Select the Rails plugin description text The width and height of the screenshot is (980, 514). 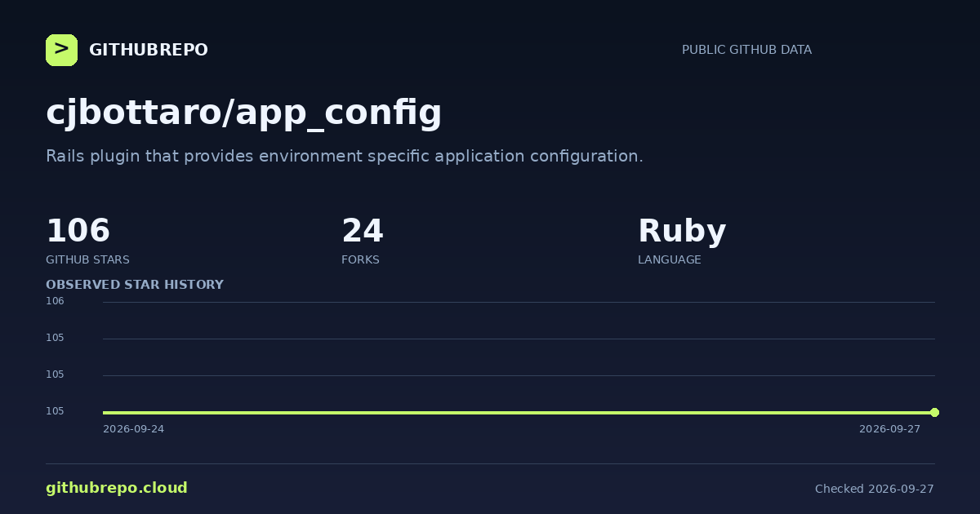click(x=344, y=156)
